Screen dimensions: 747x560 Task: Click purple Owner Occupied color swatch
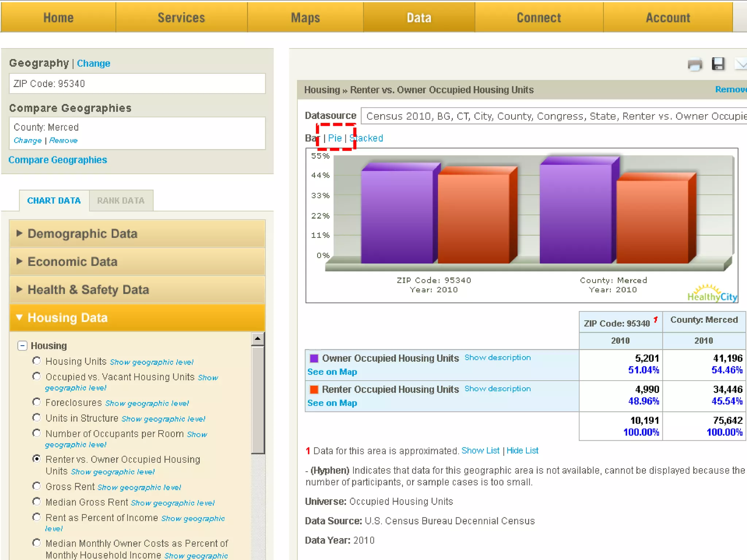314,358
